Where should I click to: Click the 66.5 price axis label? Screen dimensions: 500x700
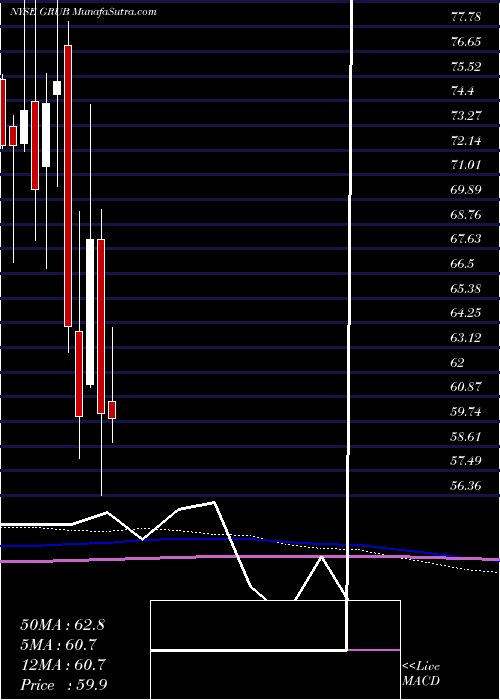tap(462, 264)
